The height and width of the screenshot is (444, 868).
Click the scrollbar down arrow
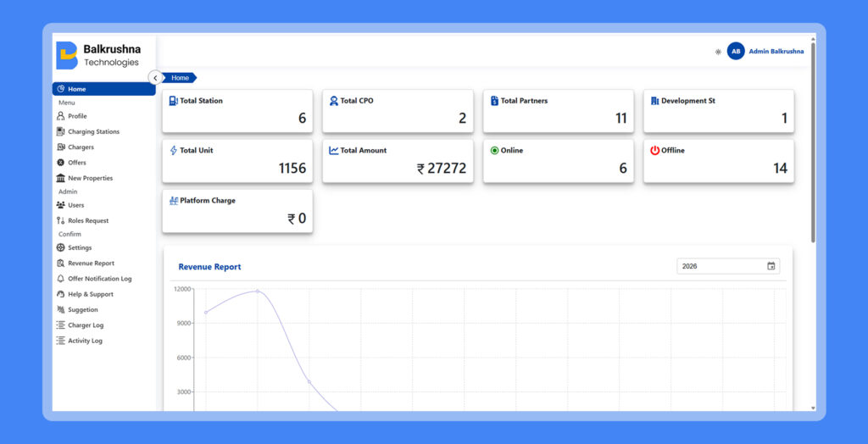[x=813, y=408]
